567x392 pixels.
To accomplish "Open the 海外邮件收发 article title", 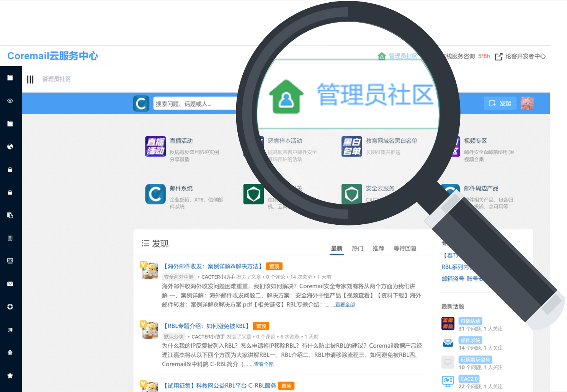I will [x=213, y=266].
